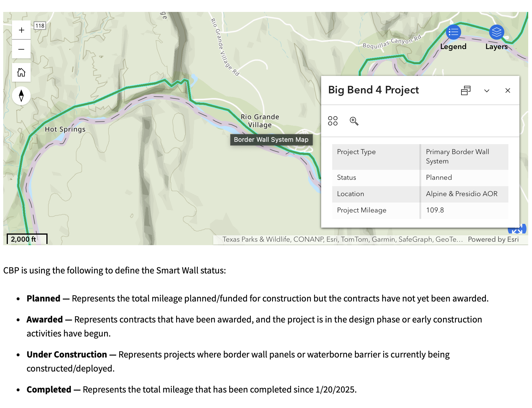The image size is (532, 408).
Task: Reset map orientation with compass button
Action: coord(21,96)
